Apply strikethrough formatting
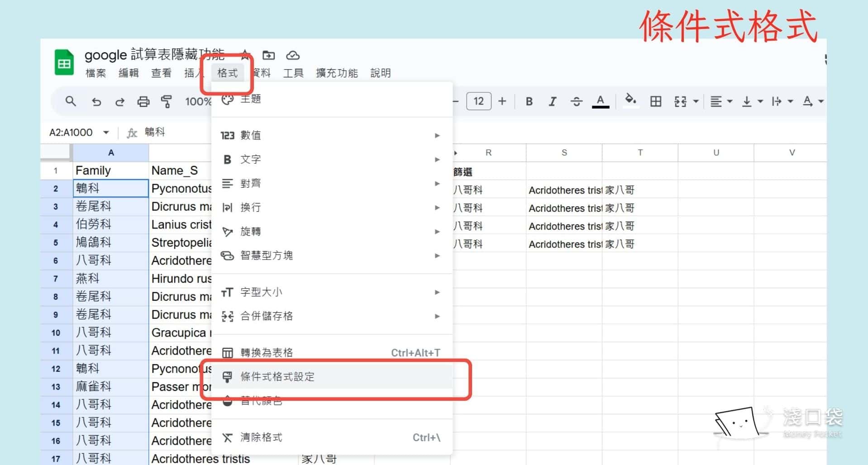The height and width of the screenshot is (465, 868). tap(577, 101)
